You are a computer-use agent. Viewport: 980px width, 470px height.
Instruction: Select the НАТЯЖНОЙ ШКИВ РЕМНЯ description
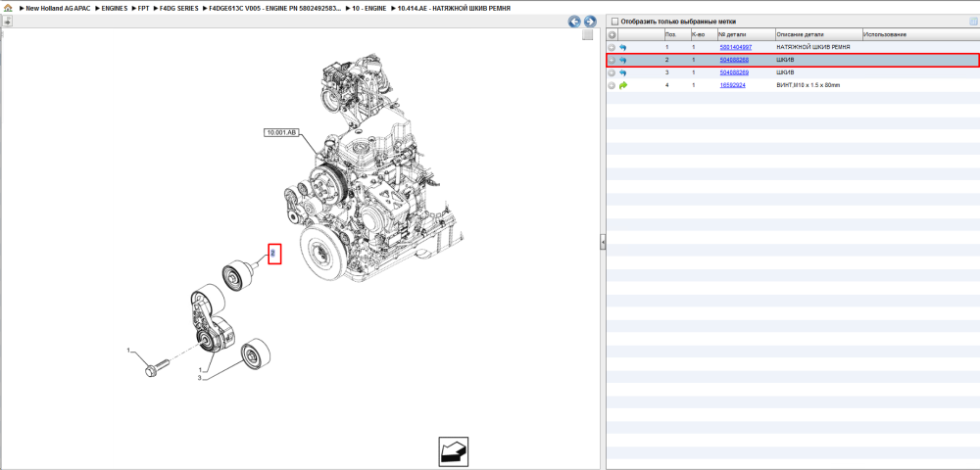pyautogui.click(x=813, y=47)
